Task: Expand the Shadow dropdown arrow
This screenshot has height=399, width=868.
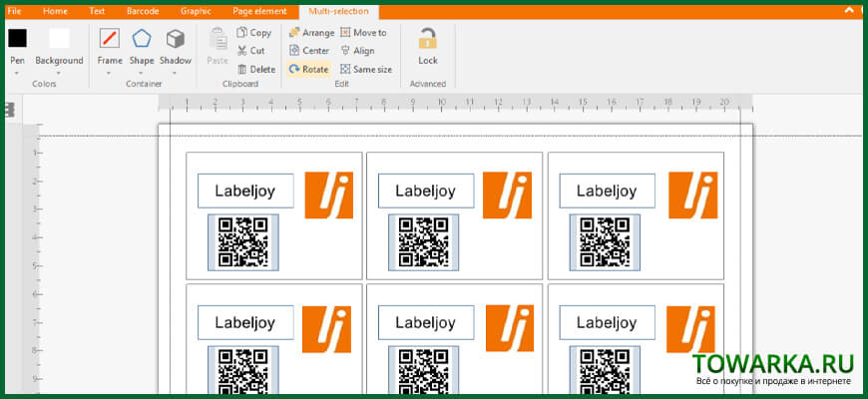Action: (175, 73)
